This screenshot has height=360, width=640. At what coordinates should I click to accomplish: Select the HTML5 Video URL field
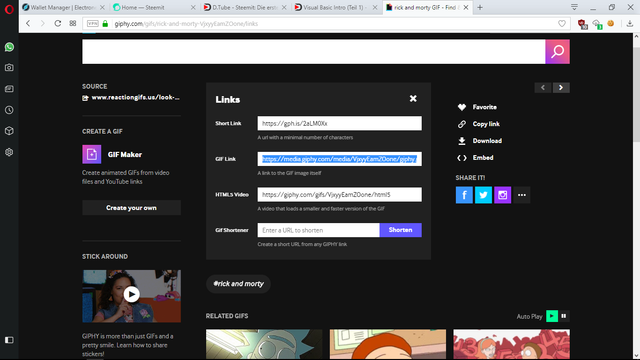pyautogui.click(x=340, y=195)
